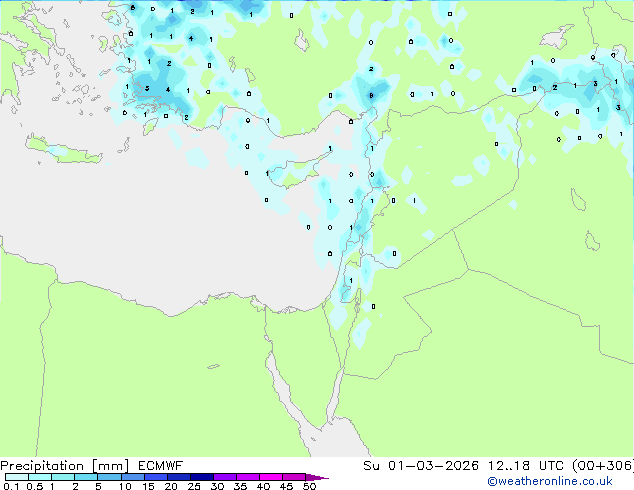
Task: Click the "30" legend scale label
Action: [217, 486]
